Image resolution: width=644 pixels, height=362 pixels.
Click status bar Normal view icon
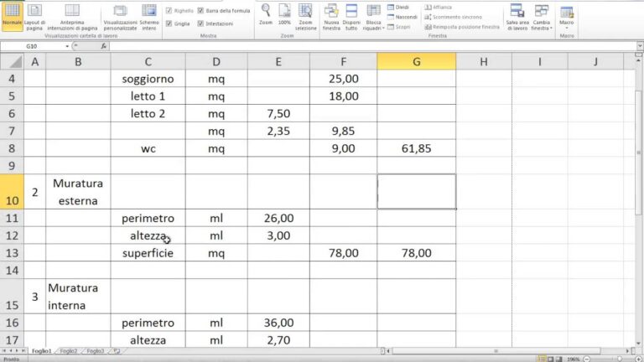click(x=543, y=359)
